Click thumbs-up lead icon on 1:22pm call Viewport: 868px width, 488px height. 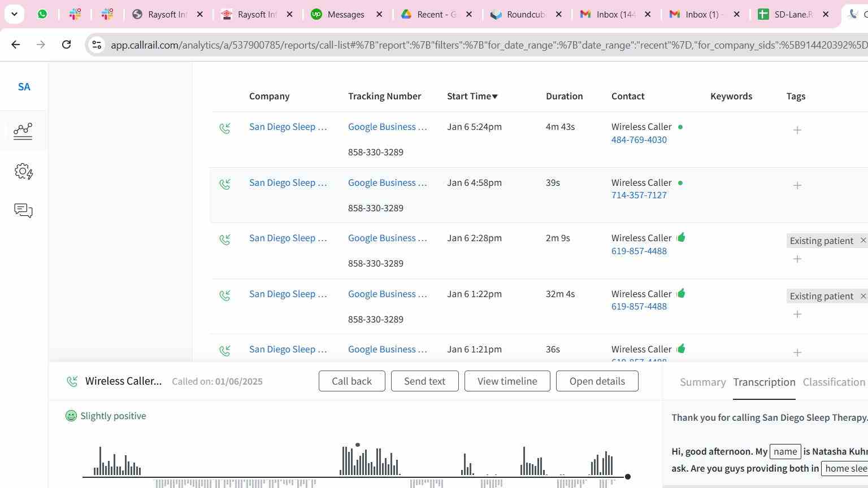681,293
